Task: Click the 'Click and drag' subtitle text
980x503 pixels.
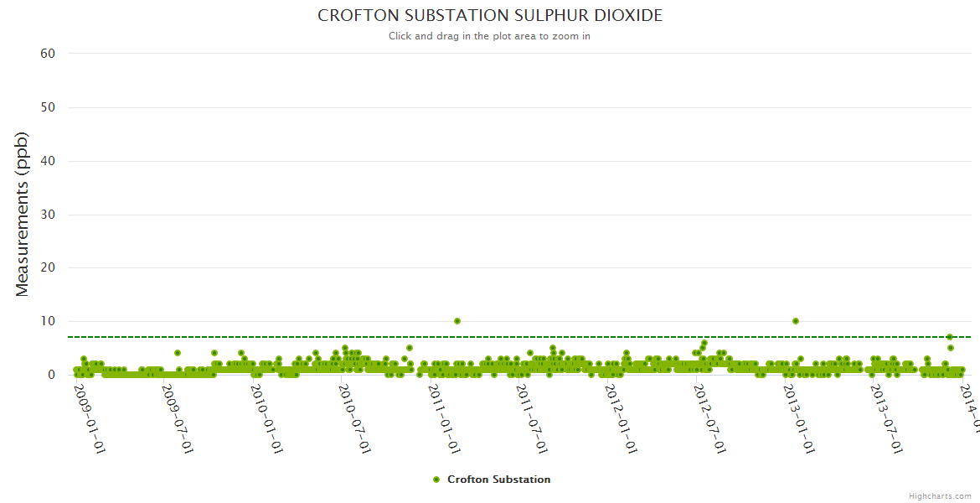Action: click(x=490, y=36)
